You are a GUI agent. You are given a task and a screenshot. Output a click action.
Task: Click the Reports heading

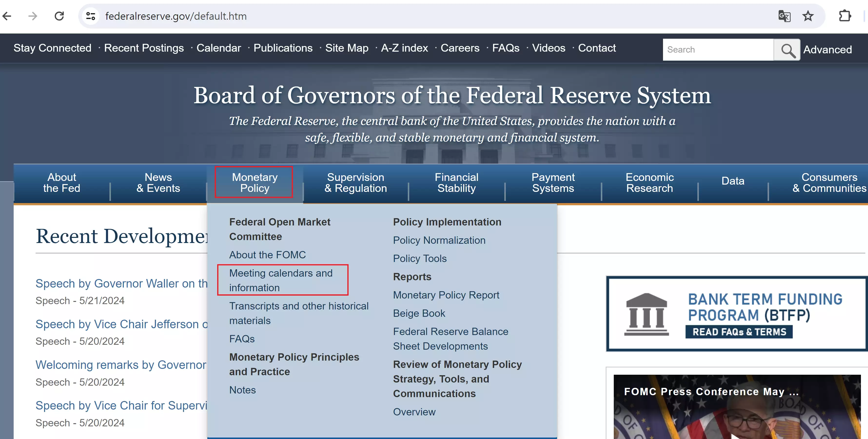412,277
